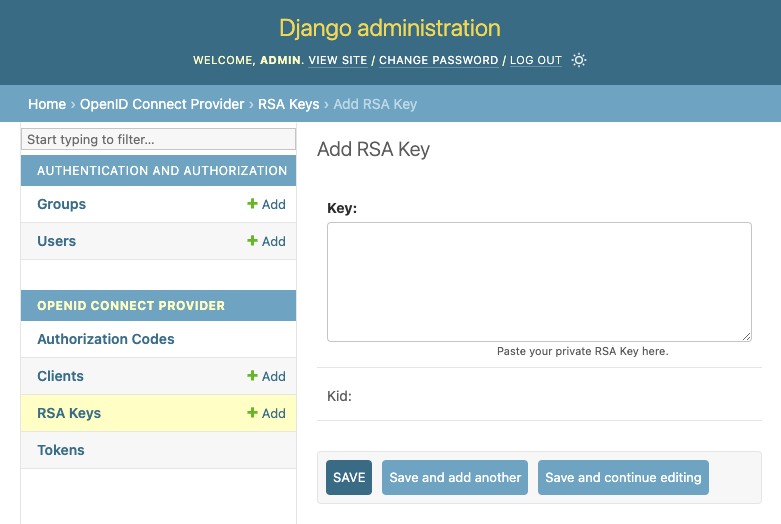Open OpenID Connect Provider breadcrumb link
Screen dimensions: 781x524
click(x=162, y=104)
